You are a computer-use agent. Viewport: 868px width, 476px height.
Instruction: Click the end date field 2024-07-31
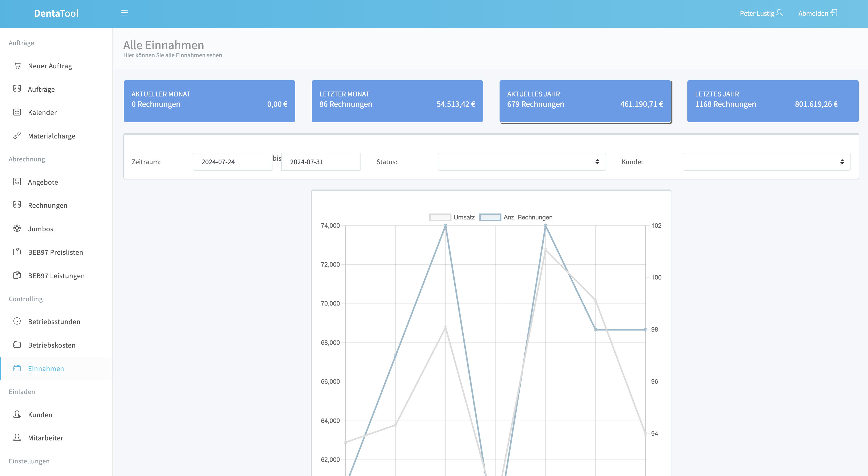click(x=321, y=162)
